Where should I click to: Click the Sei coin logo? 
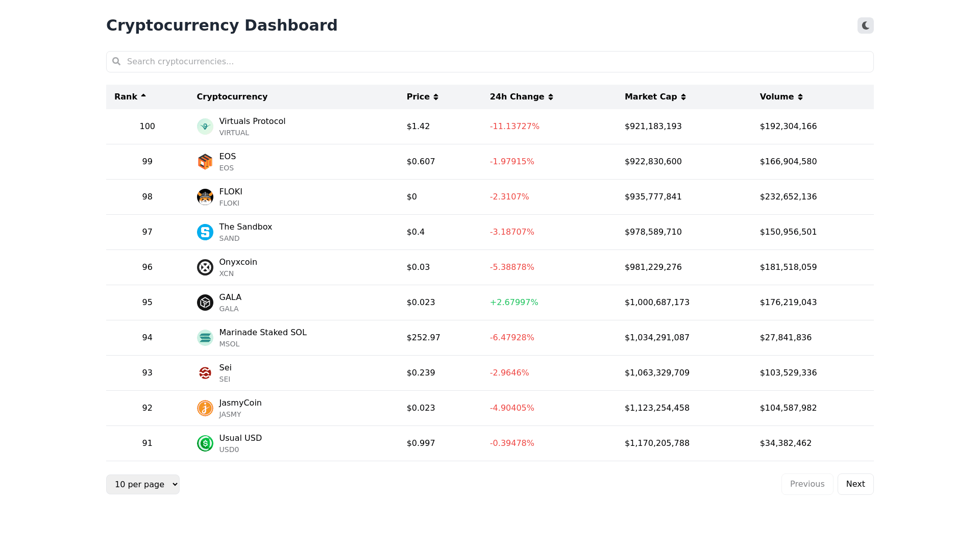pyautogui.click(x=205, y=373)
